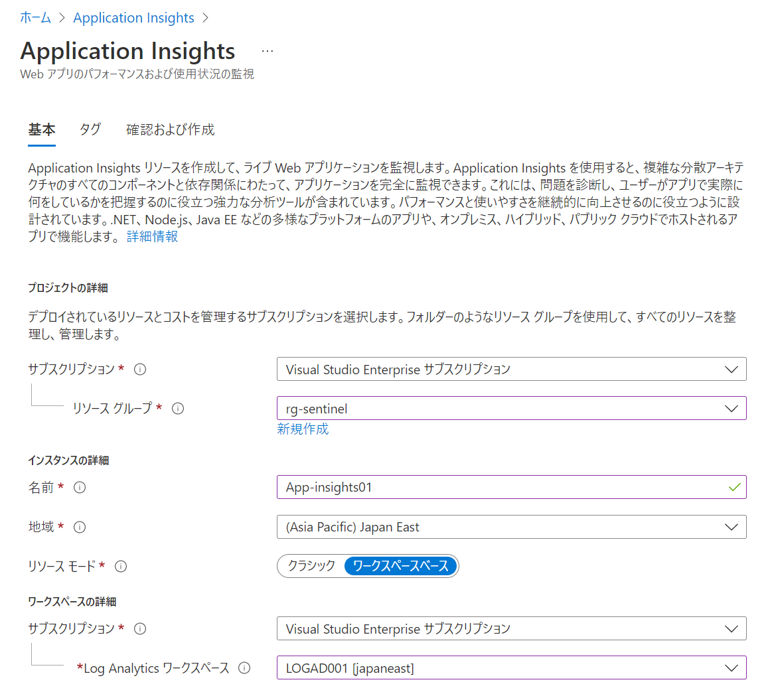This screenshot has width=766, height=700.
Task: Open the ellipsis menu beside Application Insights title
Action: pos(267,50)
